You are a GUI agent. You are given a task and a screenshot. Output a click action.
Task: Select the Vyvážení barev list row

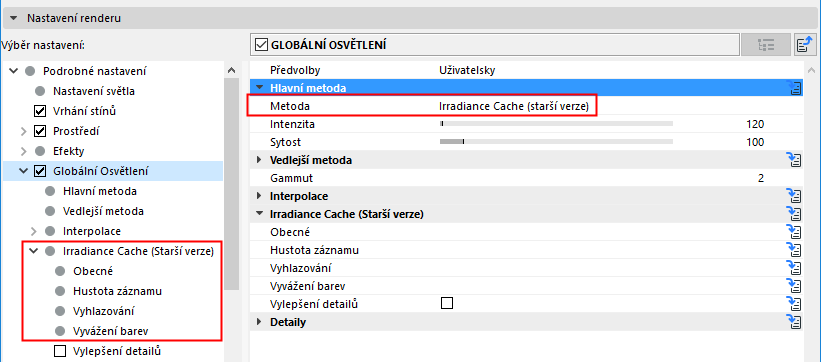click(x=526, y=286)
